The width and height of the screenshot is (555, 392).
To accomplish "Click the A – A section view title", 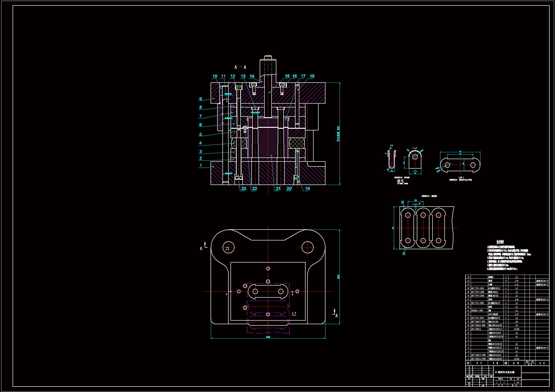I will coord(240,67).
